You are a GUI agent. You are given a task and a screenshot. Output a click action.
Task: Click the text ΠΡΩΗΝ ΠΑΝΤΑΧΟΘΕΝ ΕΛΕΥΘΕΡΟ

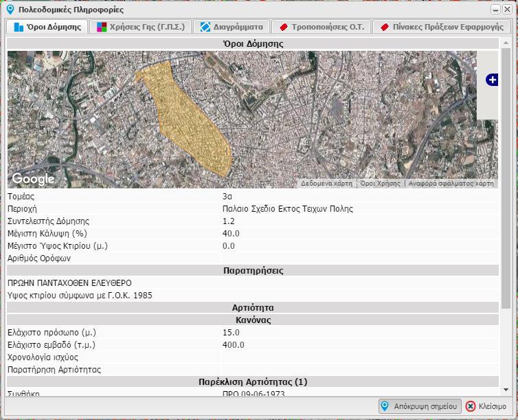click(x=69, y=283)
